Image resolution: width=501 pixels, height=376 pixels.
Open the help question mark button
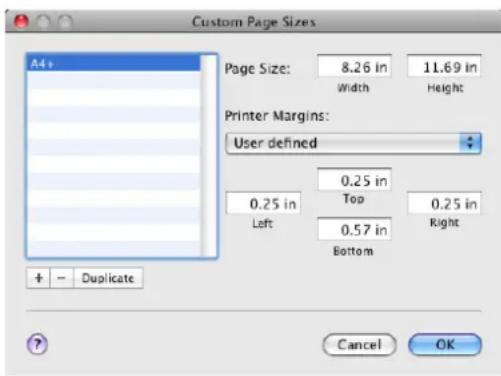tap(37, 344)
